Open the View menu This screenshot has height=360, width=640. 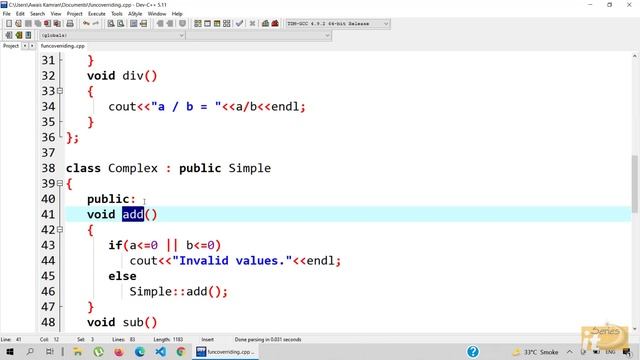(56, 13)
